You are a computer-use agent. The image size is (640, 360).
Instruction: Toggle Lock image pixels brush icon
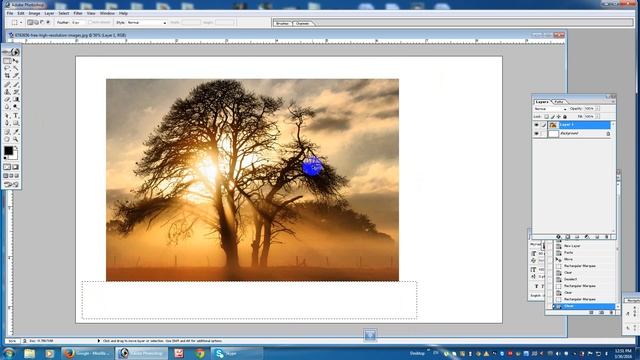point(553,117)
